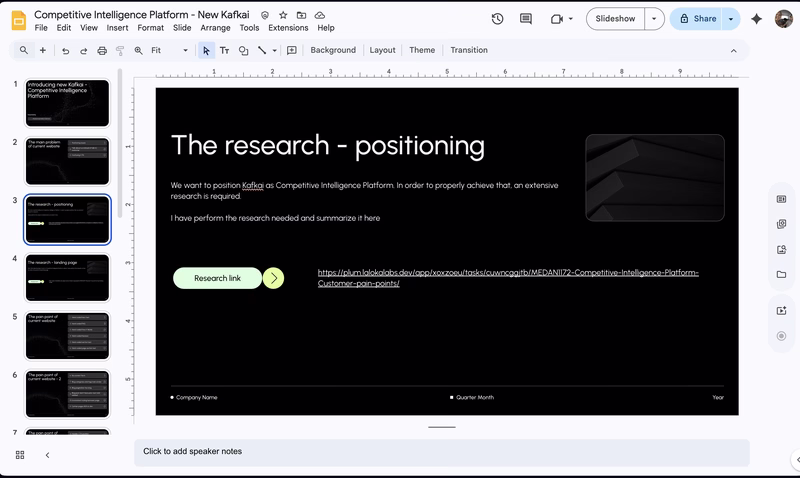
Task: Add a new slide with plus icon
Action: (43, 50)
